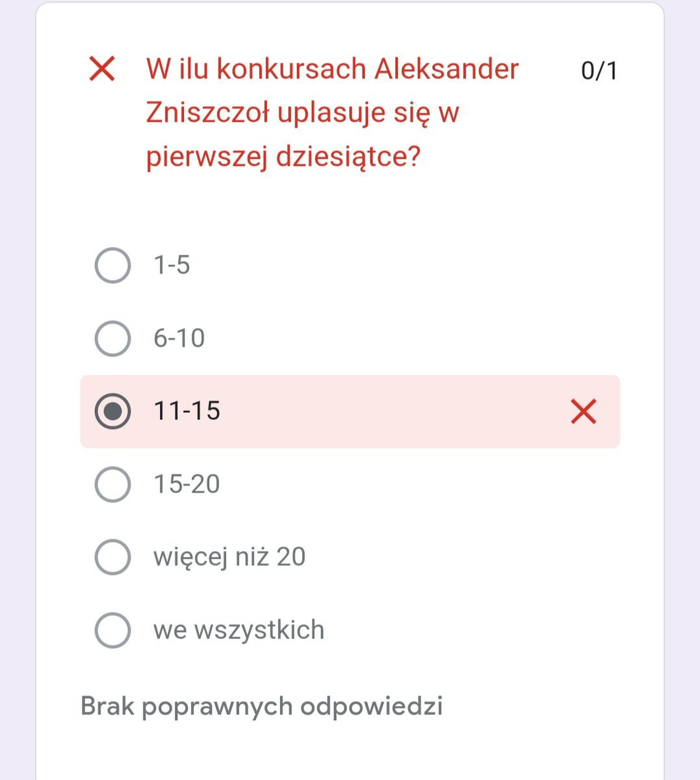This screenshot has width=700, height=780.
Task: Click the red X icon next to question
Action: click(102, 69)
